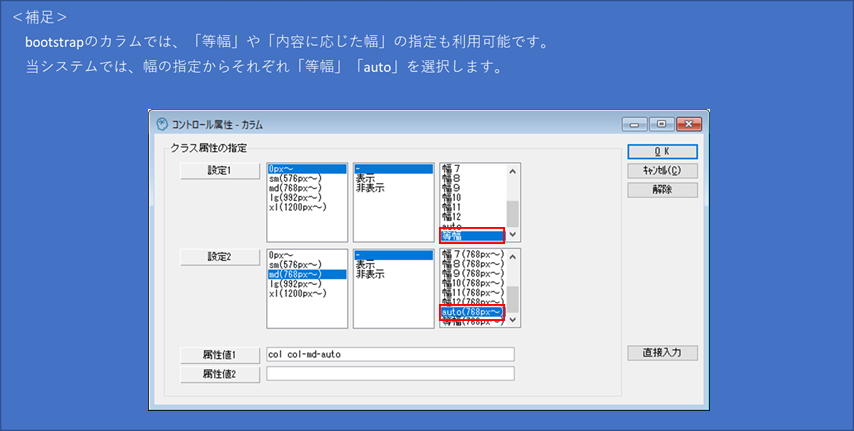Screen dimensions: 854x431
Task: Click the 設定2 button
Action: 218,257
